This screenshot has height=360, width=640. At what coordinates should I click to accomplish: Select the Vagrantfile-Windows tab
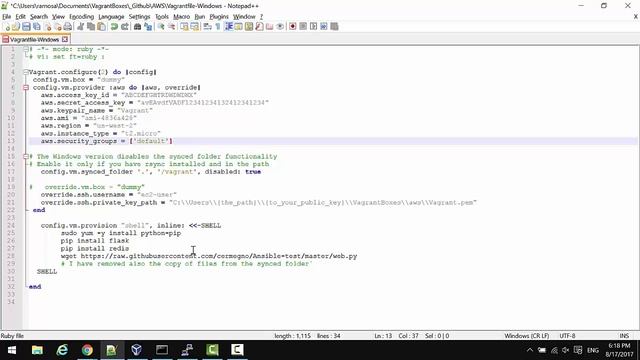point(35,40)
